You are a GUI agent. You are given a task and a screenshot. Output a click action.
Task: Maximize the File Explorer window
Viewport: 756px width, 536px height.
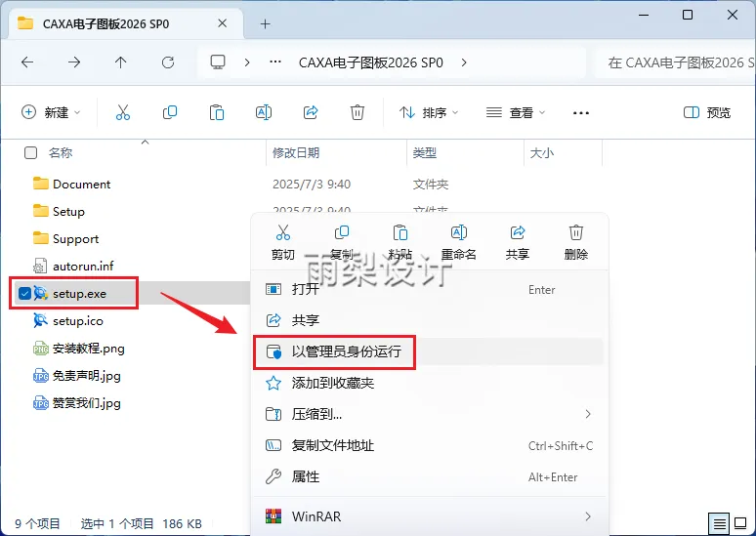point(688,15)
